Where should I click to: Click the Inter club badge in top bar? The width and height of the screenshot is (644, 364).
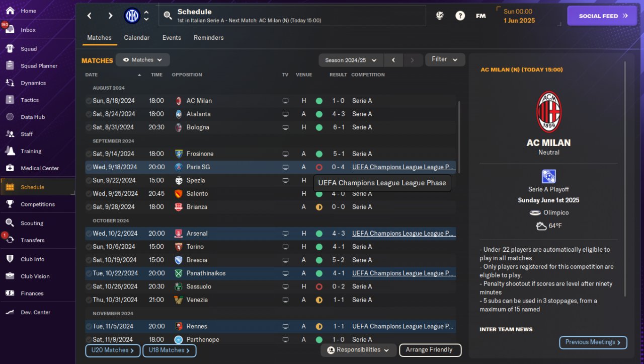(x=132, y=16)
